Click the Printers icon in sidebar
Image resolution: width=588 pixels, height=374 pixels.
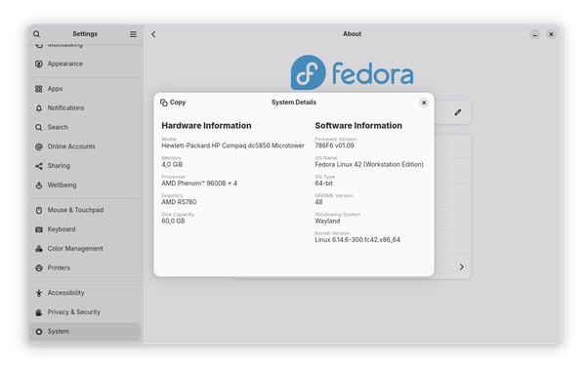[x=39, y=268]
